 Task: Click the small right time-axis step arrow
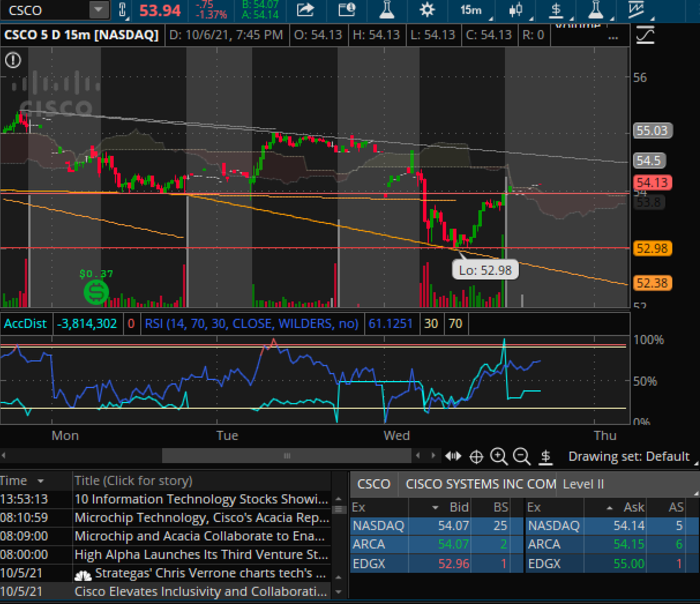coord(433,455)
